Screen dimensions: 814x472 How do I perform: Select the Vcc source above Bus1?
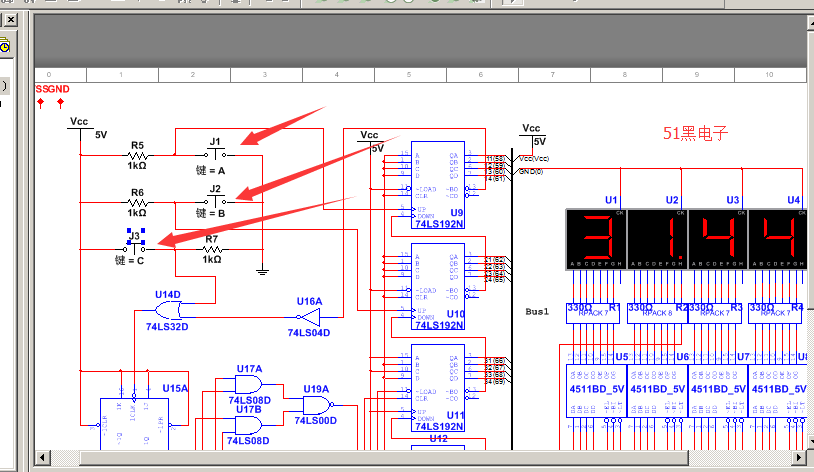tap(532, 134)
